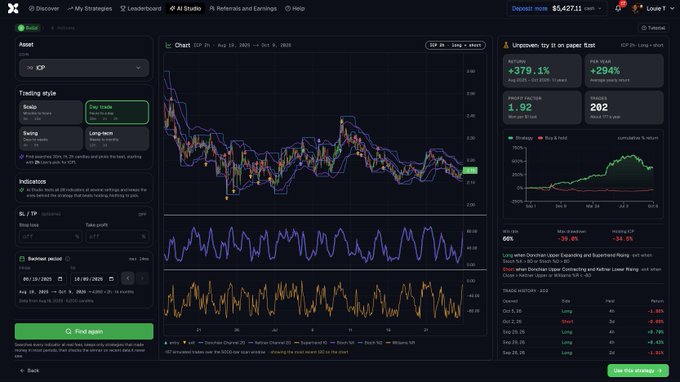680x382 pixels.
Task: Toggle the Williams %R legend item
Action: pos(400,343)
